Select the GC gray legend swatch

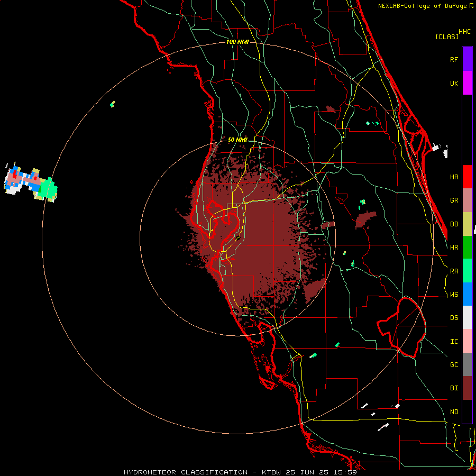[467, 364]
